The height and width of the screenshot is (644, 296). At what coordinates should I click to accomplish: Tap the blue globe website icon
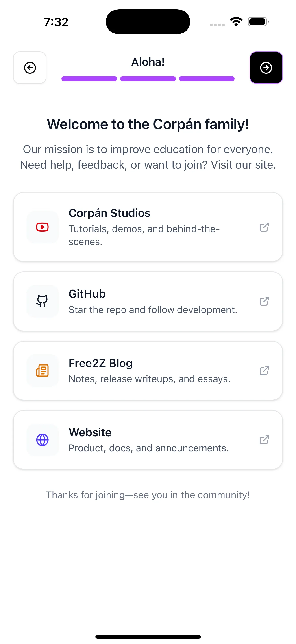(x=42, y=440)
